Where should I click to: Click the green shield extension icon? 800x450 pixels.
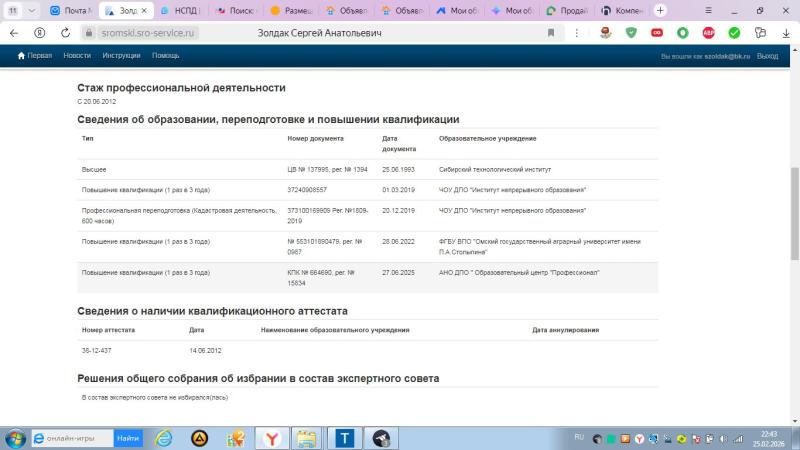[631, 33]
